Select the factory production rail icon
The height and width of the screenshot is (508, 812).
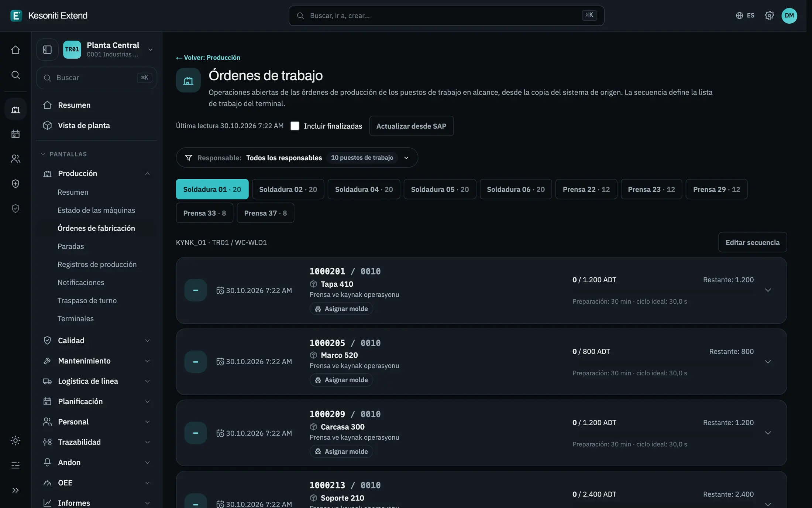pyautogui.click(x=15, y=109)
